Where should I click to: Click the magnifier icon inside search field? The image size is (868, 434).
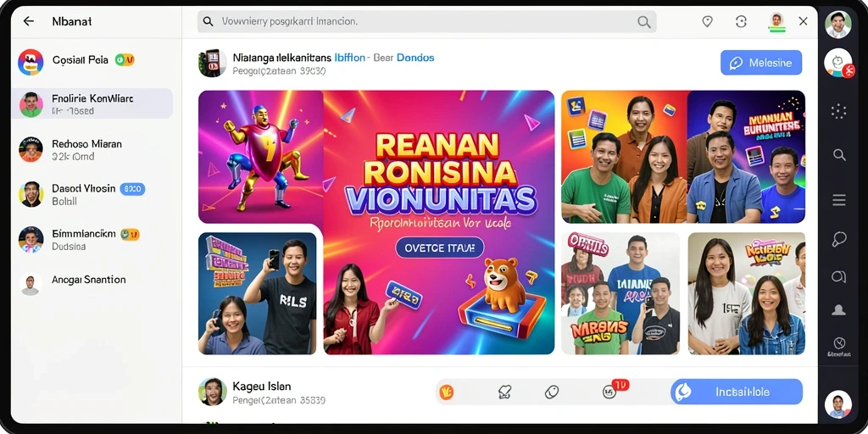(x=644, y=22)
